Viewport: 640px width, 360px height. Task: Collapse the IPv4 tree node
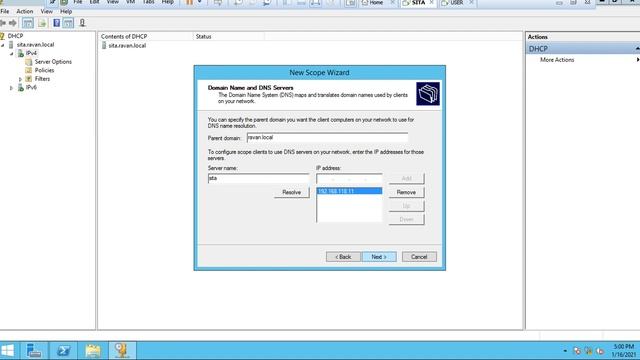click(12, 53)
